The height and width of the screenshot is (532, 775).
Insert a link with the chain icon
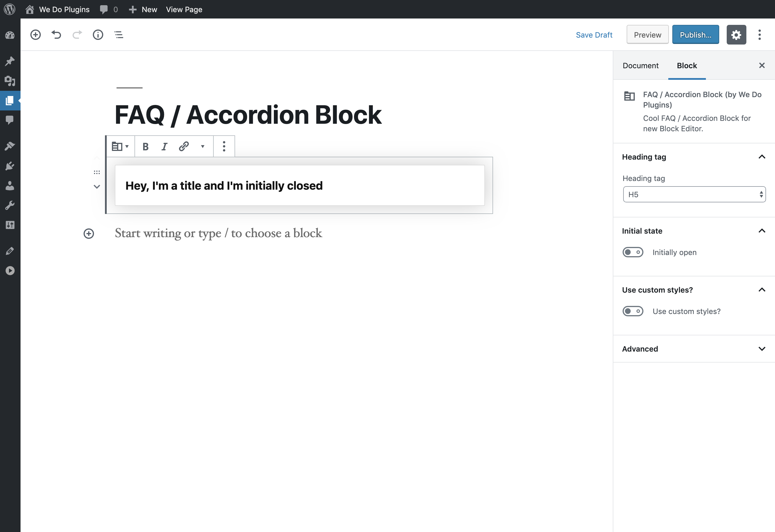pyautogui.click(x=184, y=146)
